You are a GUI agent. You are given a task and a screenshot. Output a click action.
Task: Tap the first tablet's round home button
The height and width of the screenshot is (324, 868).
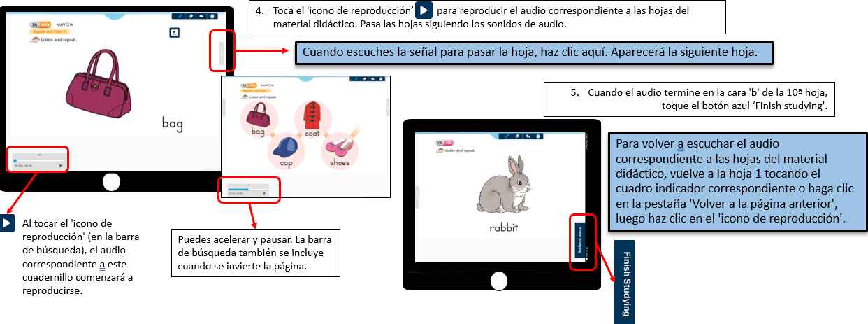(x=111, y=182)
